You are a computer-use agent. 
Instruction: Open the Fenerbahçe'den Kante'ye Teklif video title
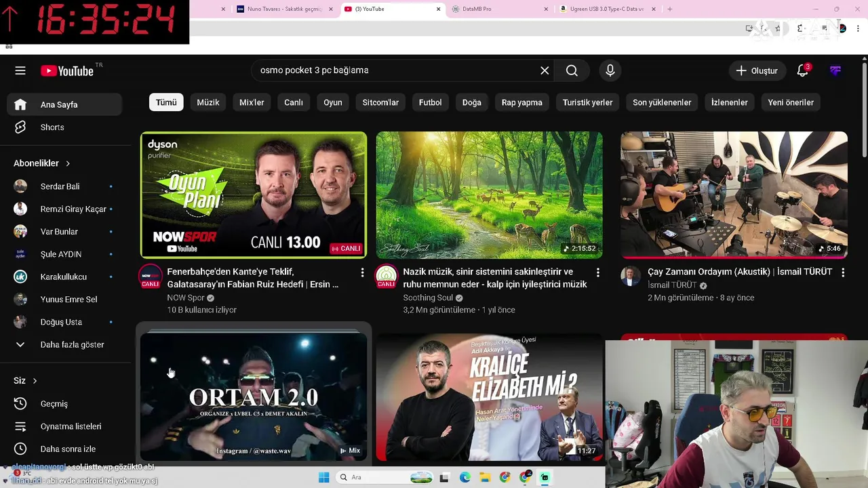click(253, 278)
